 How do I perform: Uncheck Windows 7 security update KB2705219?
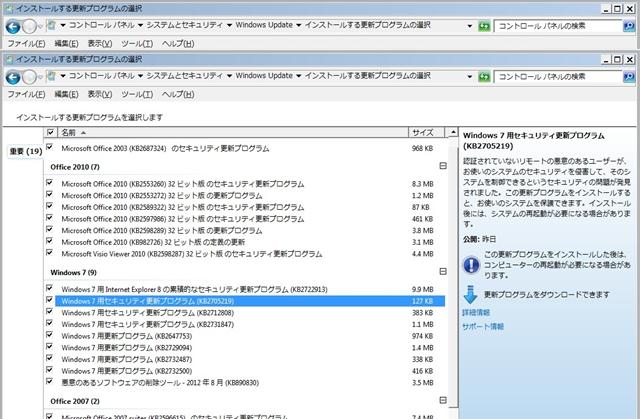[x=50, y=300]
